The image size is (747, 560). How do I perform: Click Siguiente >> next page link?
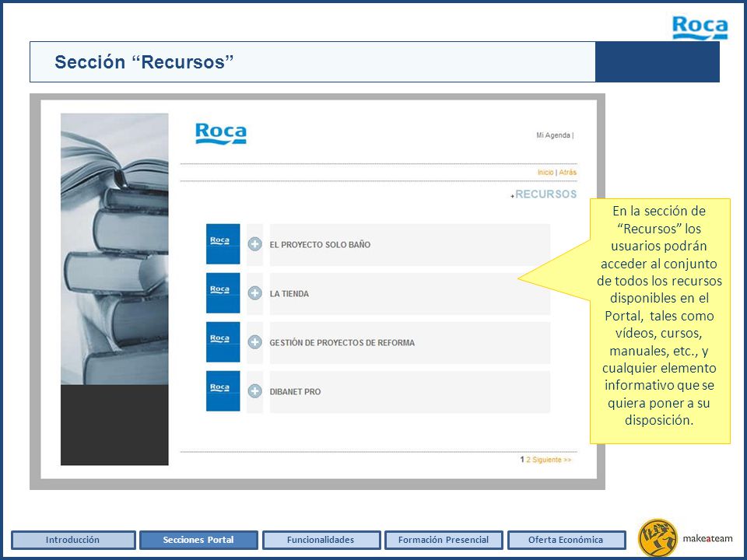(552, 460)
